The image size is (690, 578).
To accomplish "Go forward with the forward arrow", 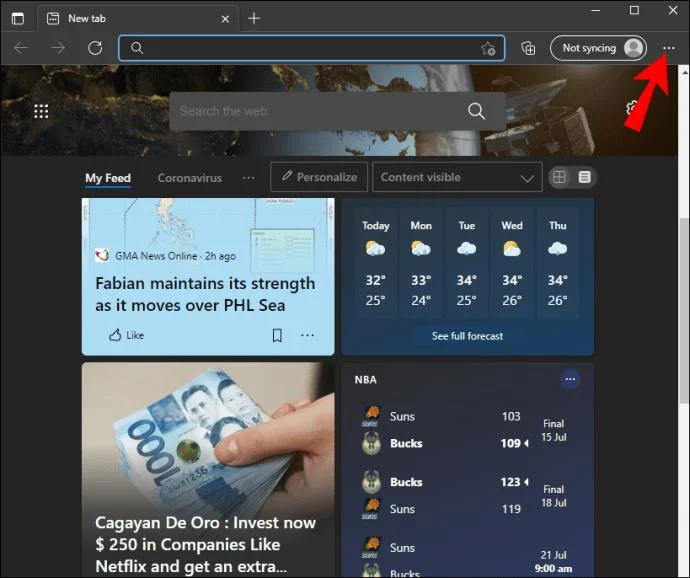I will click(58, 48).
